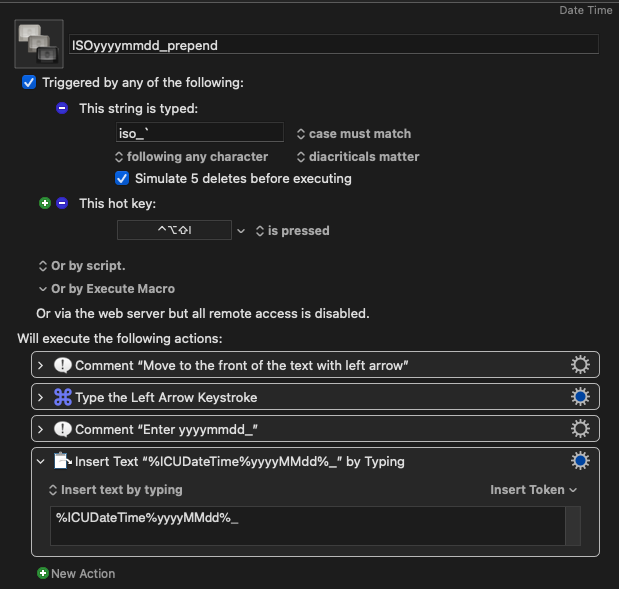Click the macro name field ISOyyyymmdd_prepend
Image resolution: width=619 pixels, height=589 pixels.
(334, 45)
